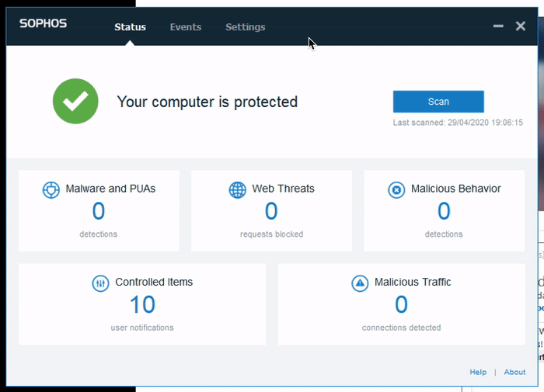
Task: Click the 'user notifications' label
Action: point(142,328)
